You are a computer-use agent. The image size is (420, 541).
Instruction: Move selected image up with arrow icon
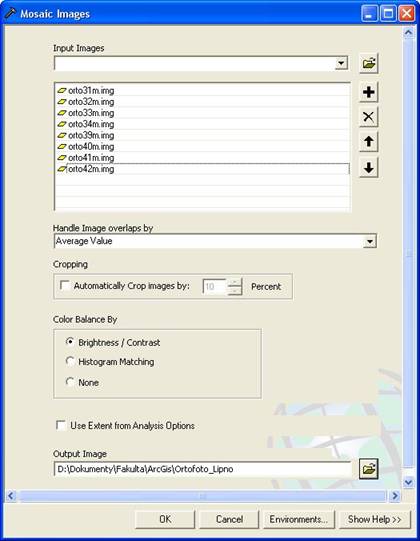coord(369,141)
